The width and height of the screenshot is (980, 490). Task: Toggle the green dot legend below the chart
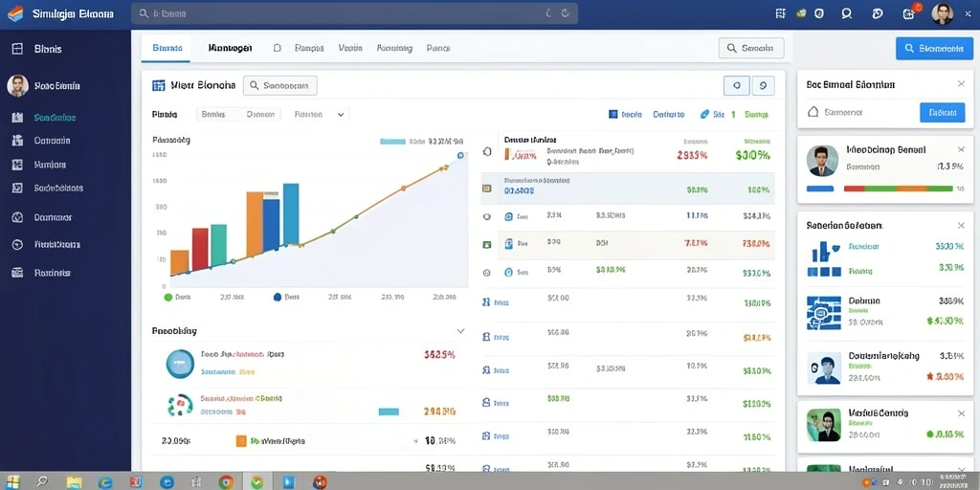[x=167, y=298]
